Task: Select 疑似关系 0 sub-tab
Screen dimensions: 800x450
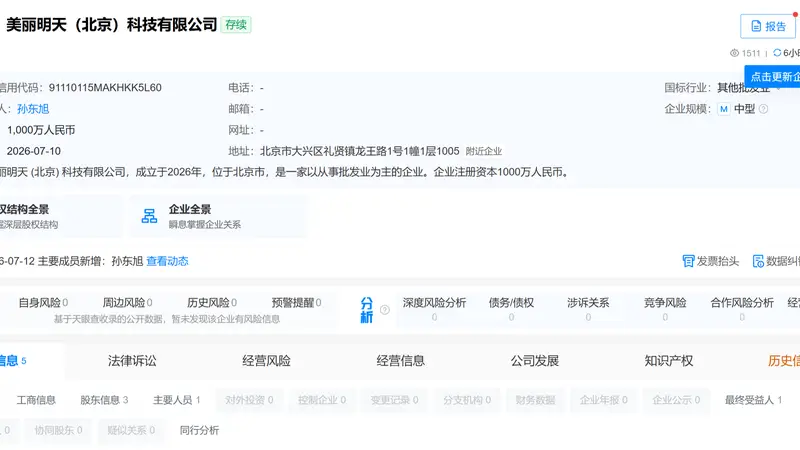Action: point(131,430)
